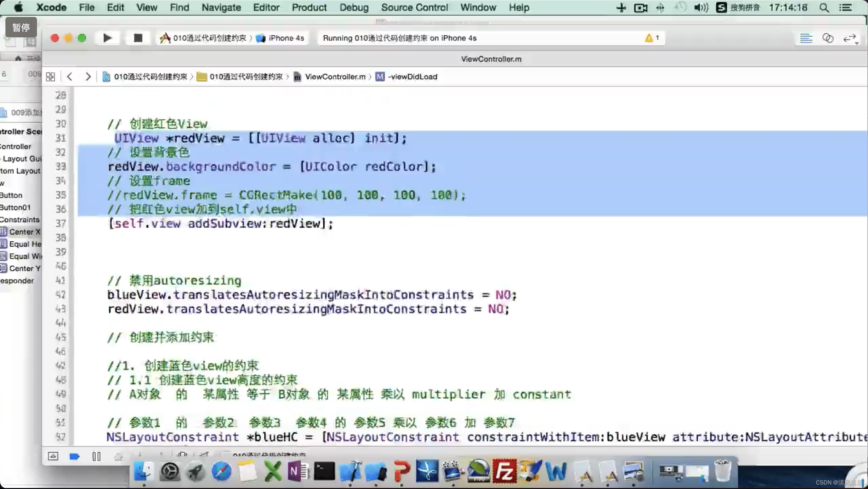Viewport: 868px width, 489px height.
Task: Open the Product menu
Action: click(x=309, y=7)
